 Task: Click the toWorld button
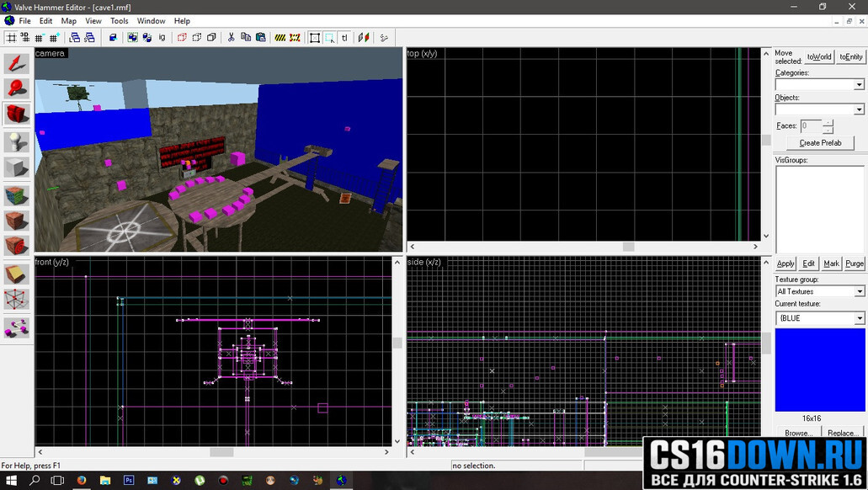point(818,56)
